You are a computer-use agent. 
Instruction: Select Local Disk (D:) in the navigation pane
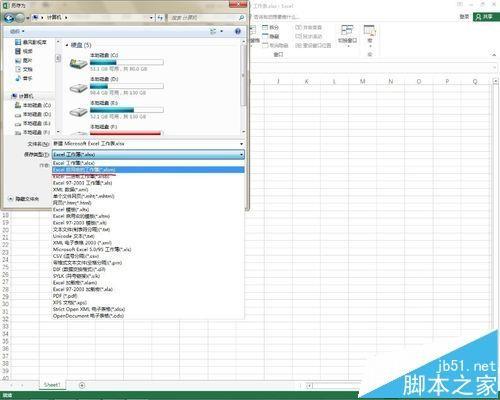[x=33, y=114]
